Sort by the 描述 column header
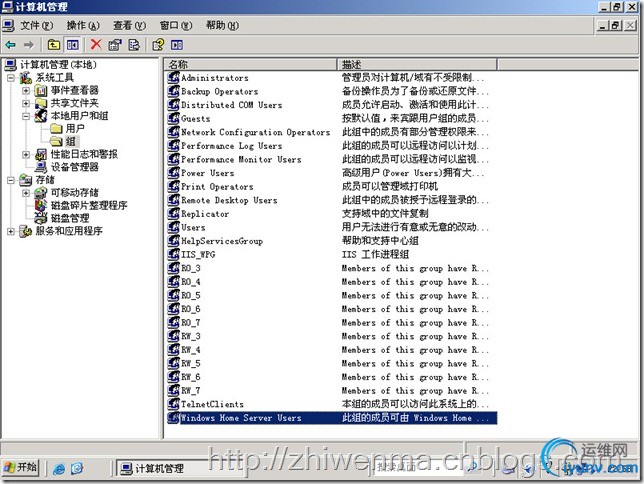Viewport: 644px width, 484px height. pos(417,64)
